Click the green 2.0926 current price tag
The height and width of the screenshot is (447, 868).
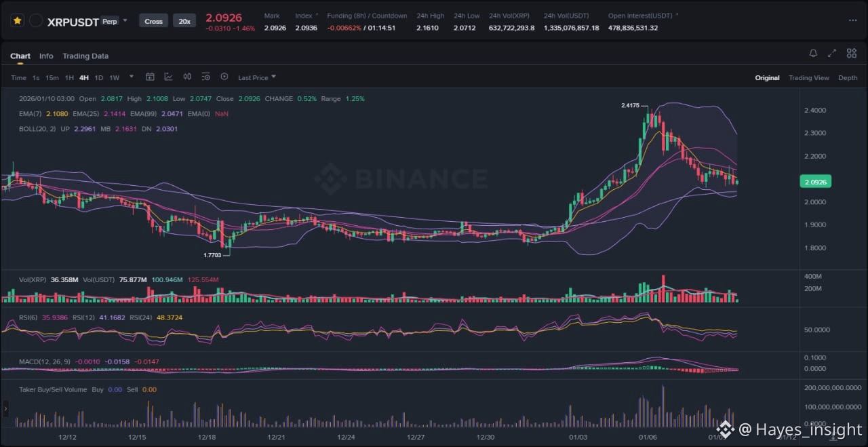[x=816, y=182]
